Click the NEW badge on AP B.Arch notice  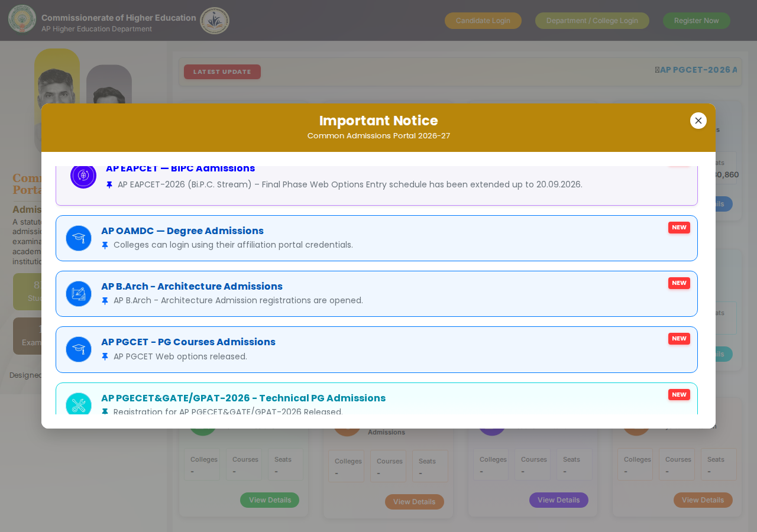point(679,283)
